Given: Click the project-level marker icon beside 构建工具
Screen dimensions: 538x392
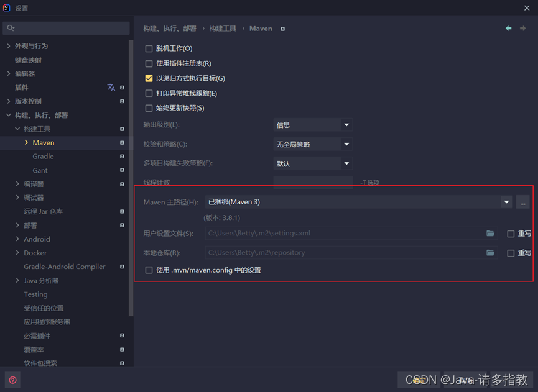Looking at the screenshot, I should [122, 129].
